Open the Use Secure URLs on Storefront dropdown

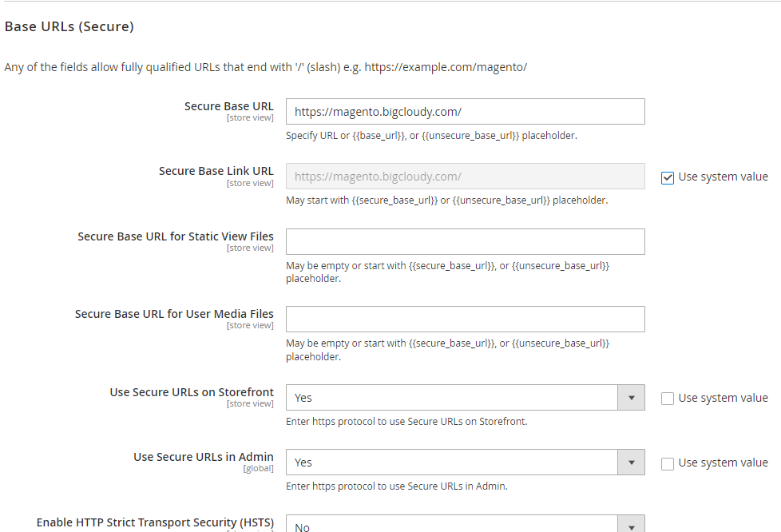tap(453, 398)
